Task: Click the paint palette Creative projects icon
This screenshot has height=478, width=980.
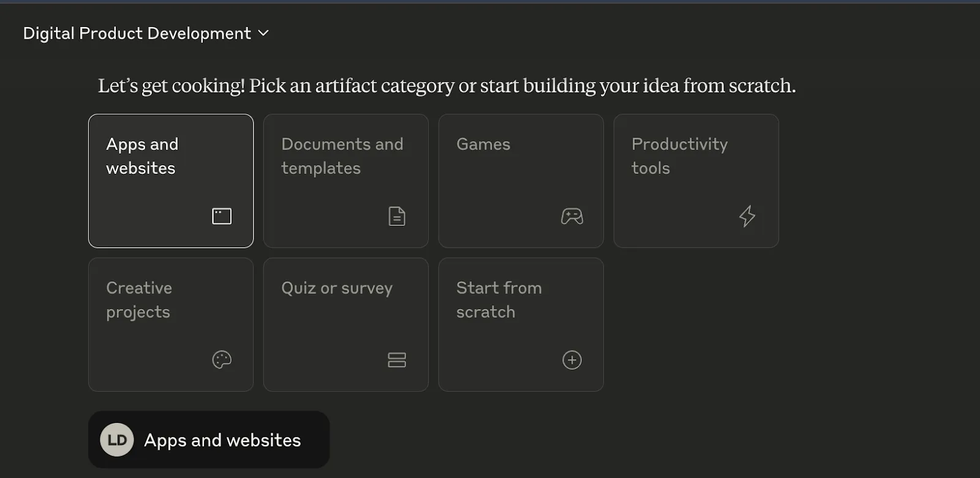Action: coord(222,360)
